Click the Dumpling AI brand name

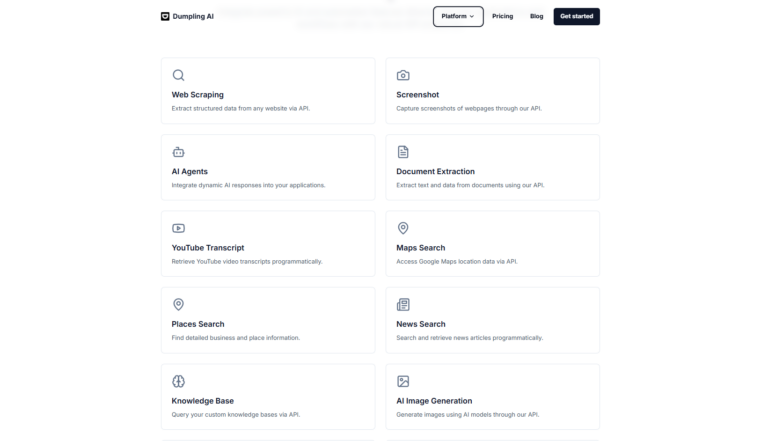point(193,16)
